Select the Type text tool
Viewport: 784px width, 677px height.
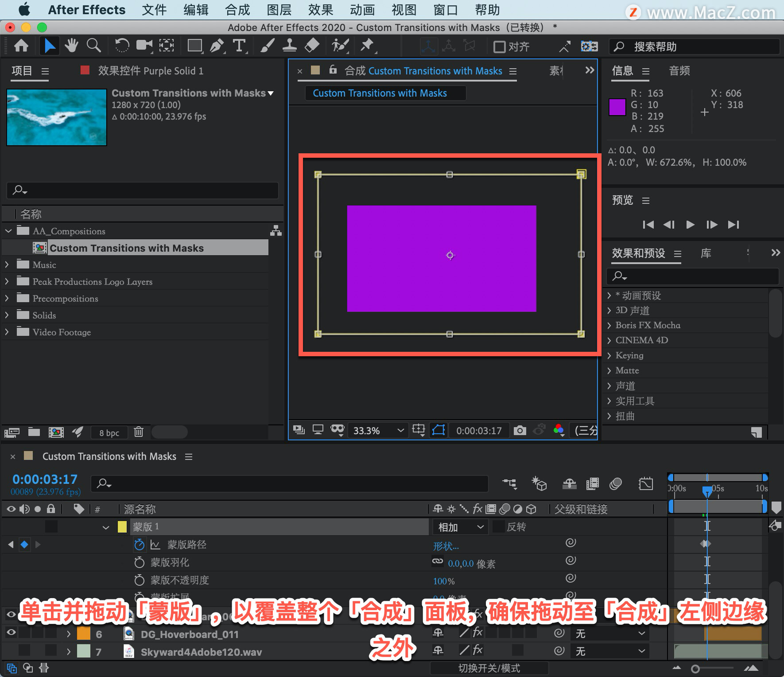239,46
